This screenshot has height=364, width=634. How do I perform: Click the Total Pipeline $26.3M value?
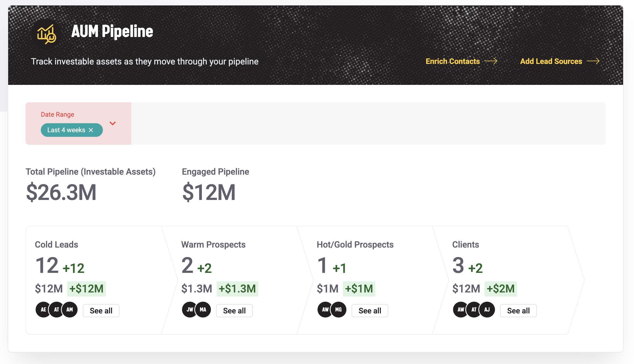pyautogui.click(x=61, y=192)
